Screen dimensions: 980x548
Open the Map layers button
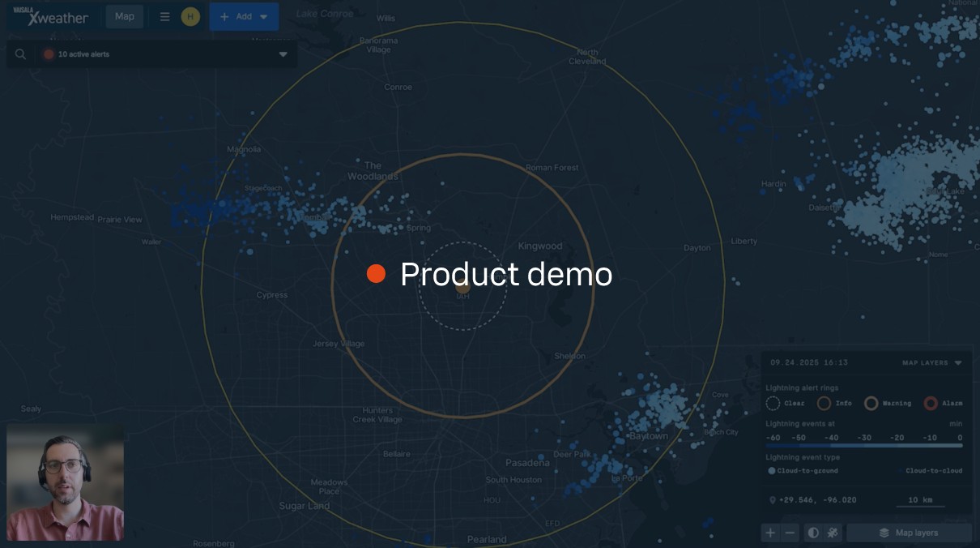pyautogui.click(x=909, y=533)
